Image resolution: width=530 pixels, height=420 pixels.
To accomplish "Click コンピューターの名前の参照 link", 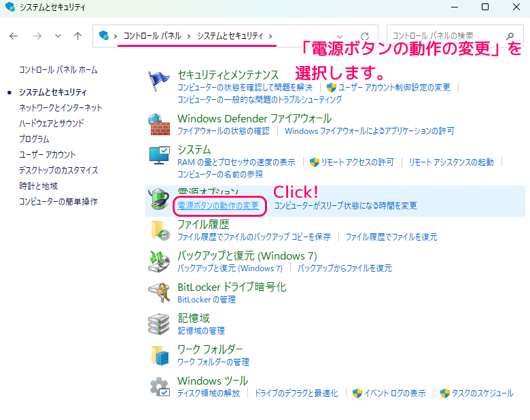I will [220, 174].
